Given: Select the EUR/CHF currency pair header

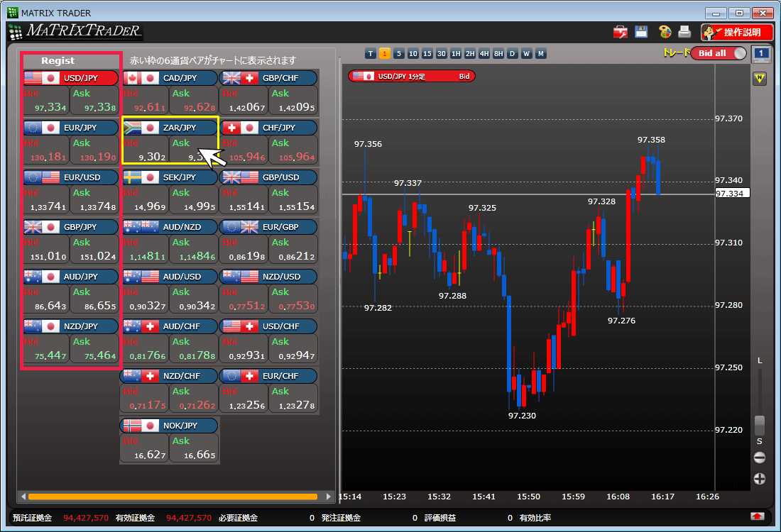Looking at the screenshot, I should (x=270, y=376).
